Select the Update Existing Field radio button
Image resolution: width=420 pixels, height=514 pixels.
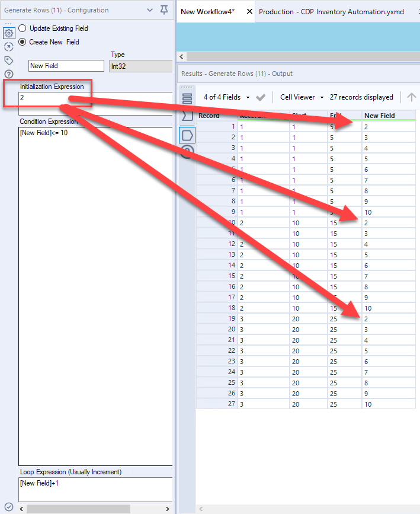point(23,28)
